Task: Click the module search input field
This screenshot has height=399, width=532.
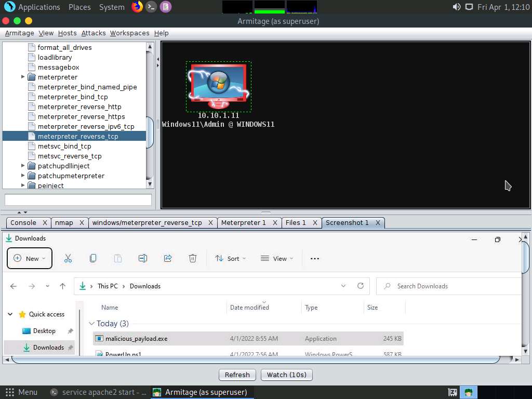Action: click(78, 199)
